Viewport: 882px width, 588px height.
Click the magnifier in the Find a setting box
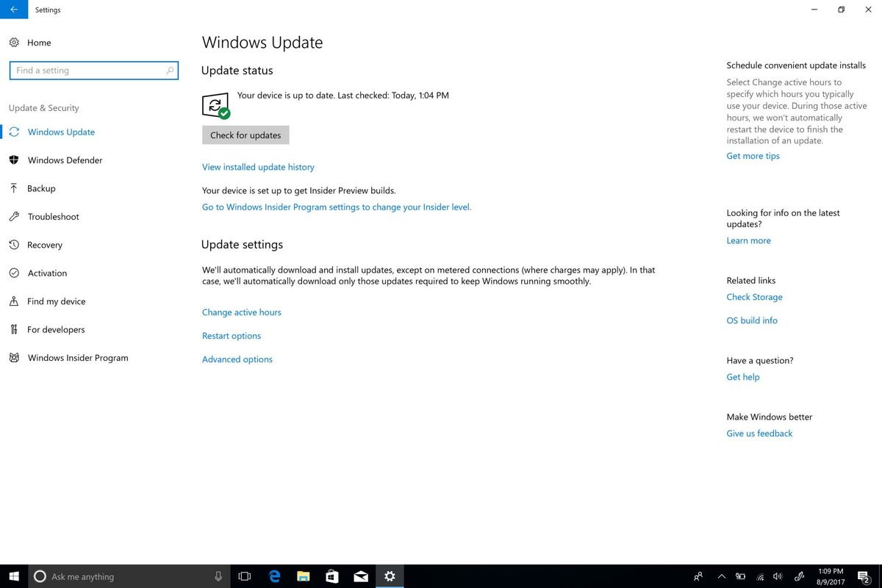170,70
